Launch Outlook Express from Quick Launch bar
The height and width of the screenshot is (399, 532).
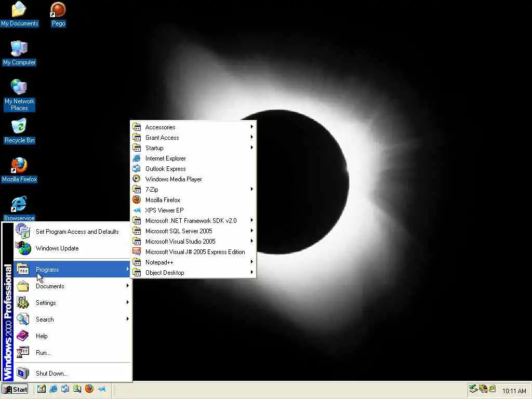(65, 389)
